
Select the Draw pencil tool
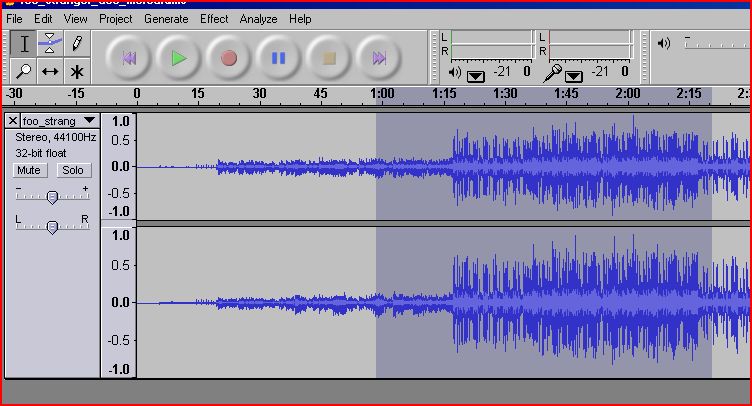pos(76,43)
